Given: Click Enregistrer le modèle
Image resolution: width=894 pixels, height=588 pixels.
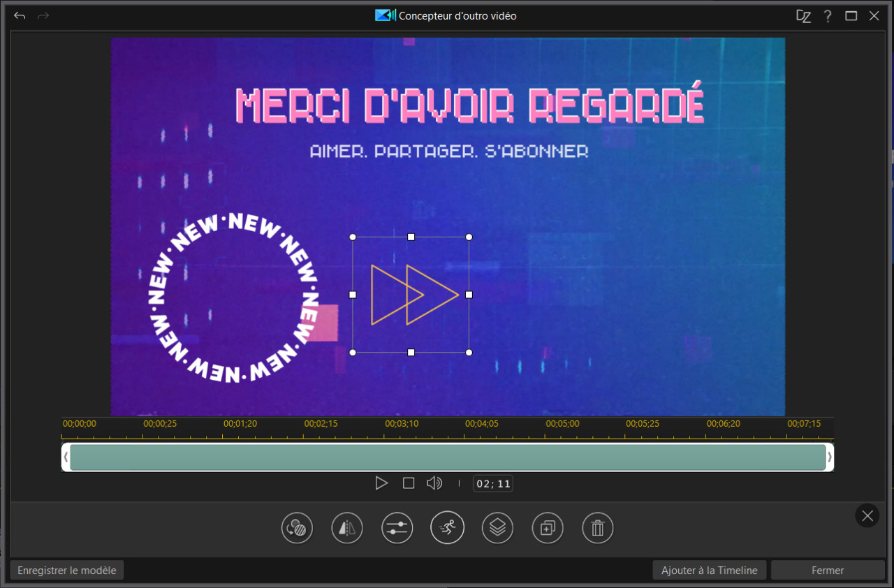Looking at the screenshot, I should click(x=66, y=570).
